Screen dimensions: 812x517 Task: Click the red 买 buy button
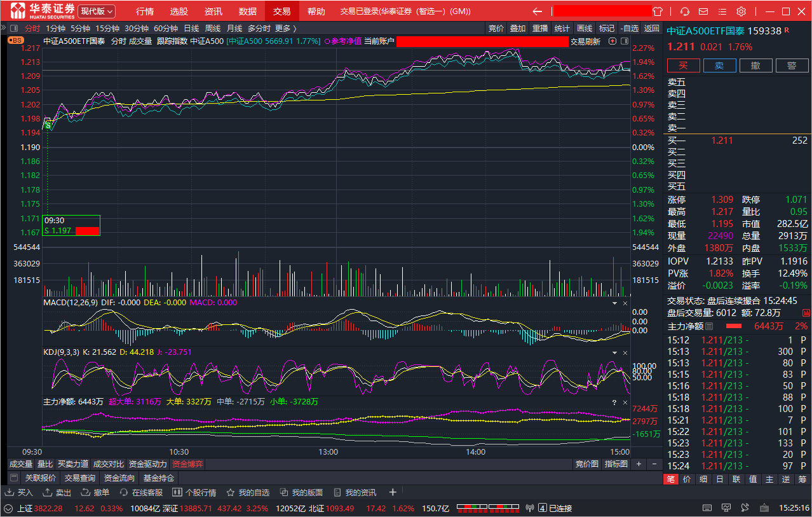684,65
